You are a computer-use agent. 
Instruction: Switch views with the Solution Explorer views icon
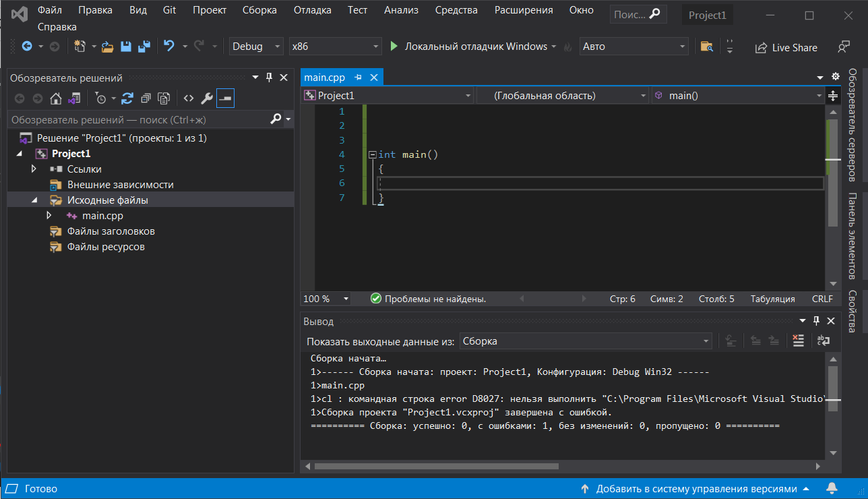coord(74,98)
